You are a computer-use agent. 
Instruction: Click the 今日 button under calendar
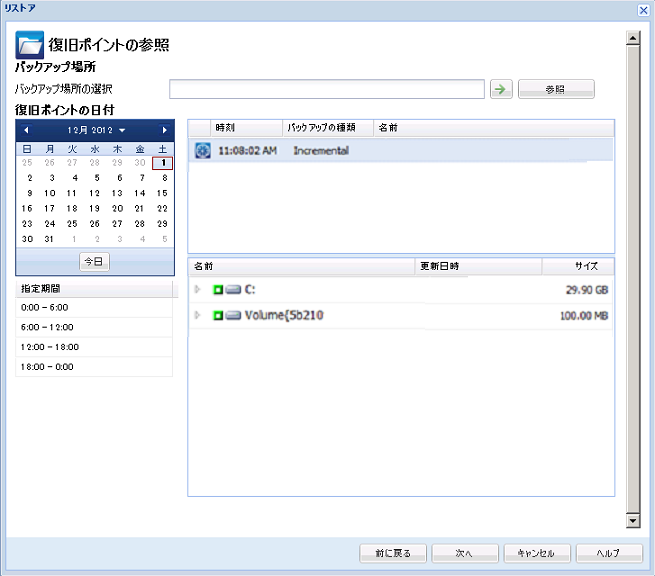click(95, 261)
